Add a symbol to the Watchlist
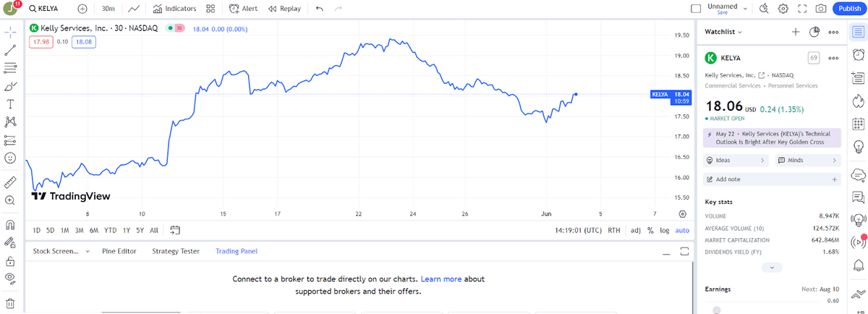868x314 pixels. (796, 32)
